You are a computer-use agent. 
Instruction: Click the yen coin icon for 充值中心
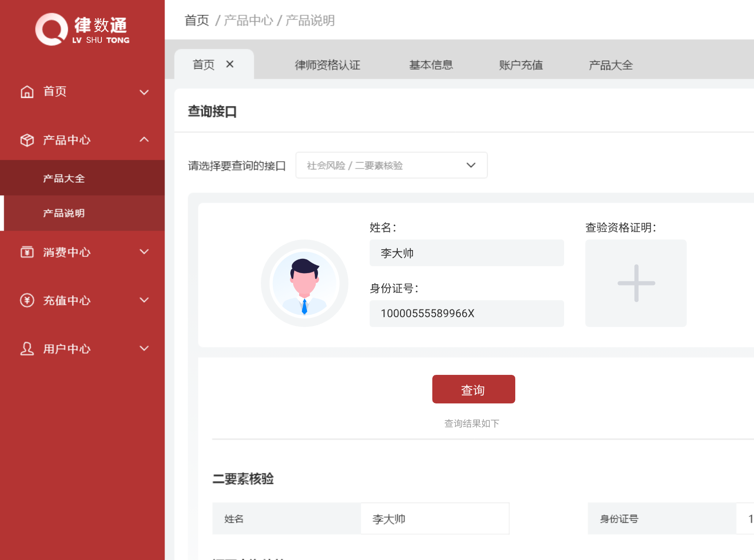pyautogui.click(x=27, y=300)
